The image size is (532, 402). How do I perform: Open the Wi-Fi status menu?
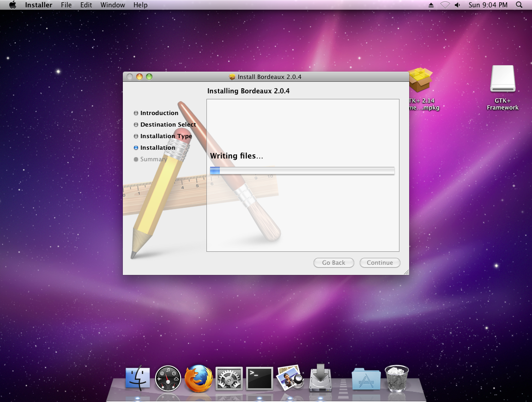445,5
